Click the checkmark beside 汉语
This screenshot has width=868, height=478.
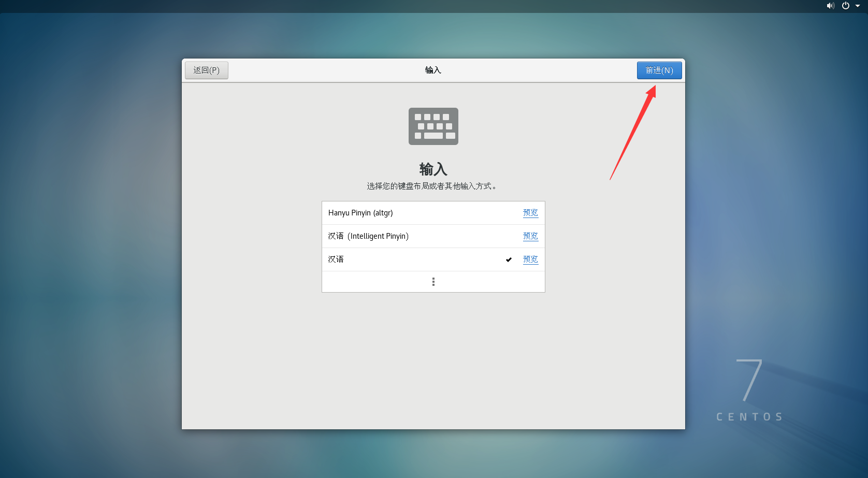click(x=509, y=259)
